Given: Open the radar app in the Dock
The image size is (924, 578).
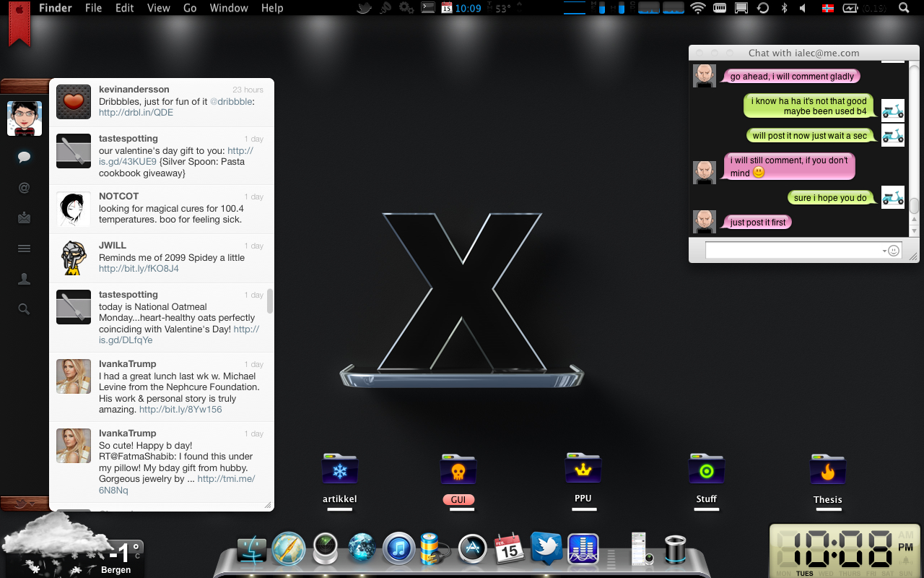Looking at the screenshot, I should pos(325,549).
